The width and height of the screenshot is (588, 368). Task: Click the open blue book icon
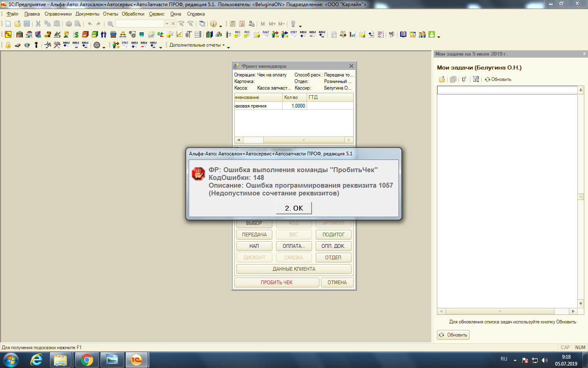tap(403, 34)
